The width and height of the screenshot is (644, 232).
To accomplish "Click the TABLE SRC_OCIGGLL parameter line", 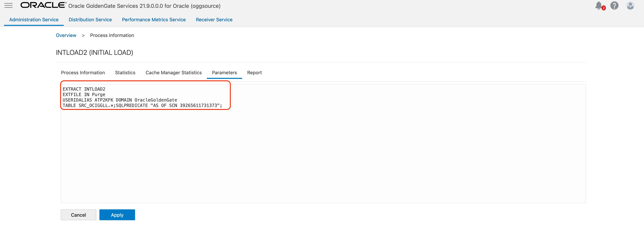I will (x=142, y=105).
